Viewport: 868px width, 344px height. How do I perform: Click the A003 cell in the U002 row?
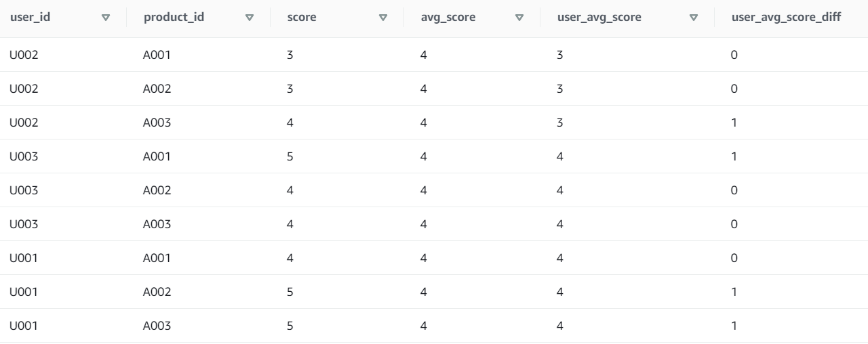point(157,123)
